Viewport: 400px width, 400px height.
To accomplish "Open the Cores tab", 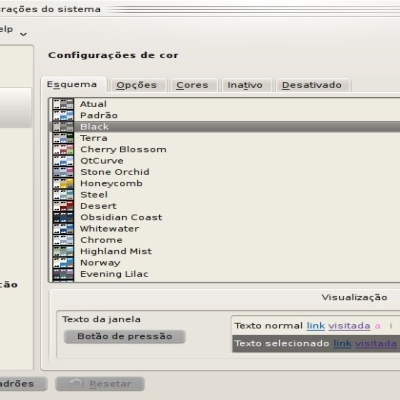I will 193,85.
